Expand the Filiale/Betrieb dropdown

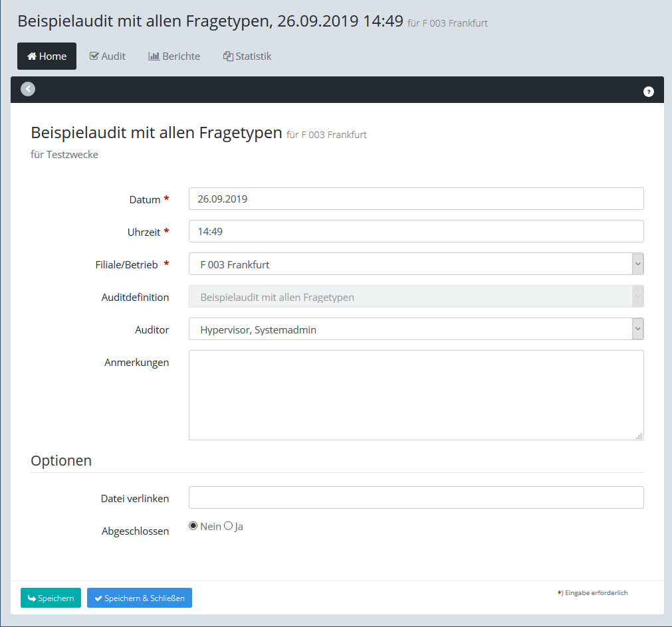637,264
